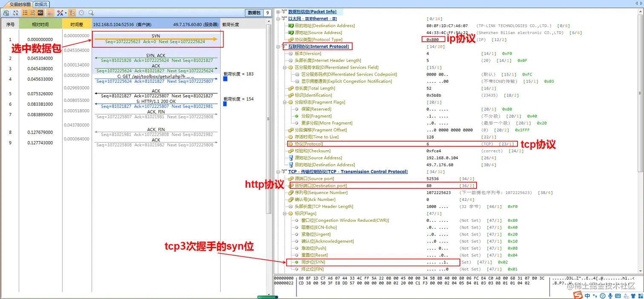The image size is (644, 299).
Task: Collapse the 以太网 - II[Ethernet - II] node
Action: click(278, 19)
